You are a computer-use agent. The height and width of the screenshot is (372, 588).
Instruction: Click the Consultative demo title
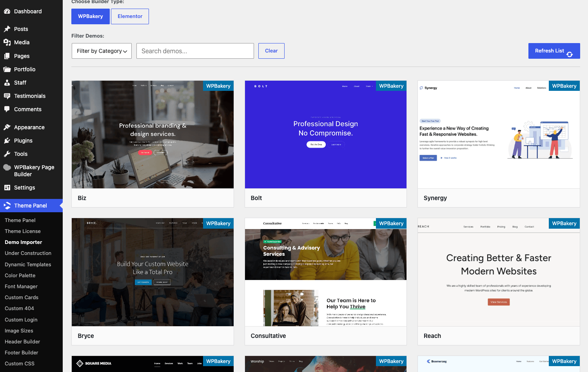click(x=268, y=336)
